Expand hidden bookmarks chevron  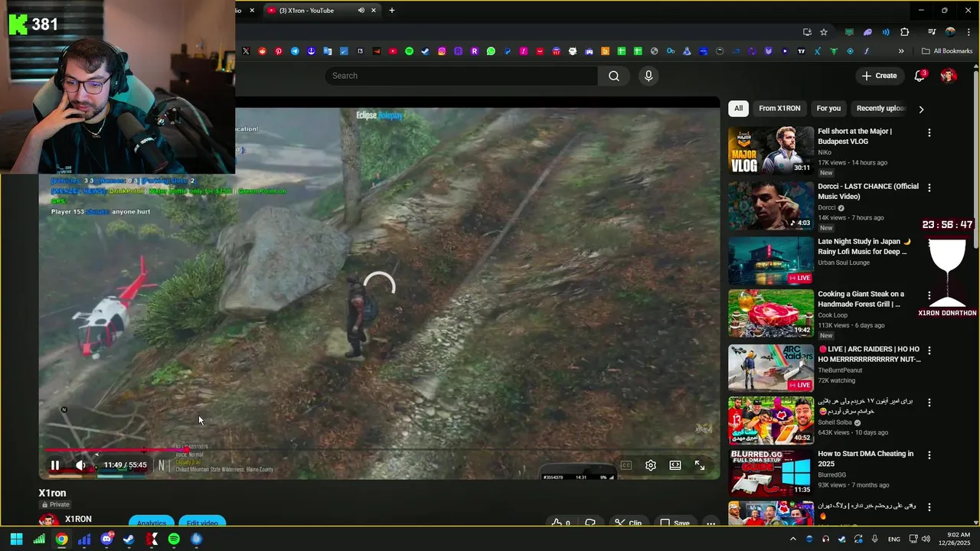pyautogui.click(x=901, y=51)
